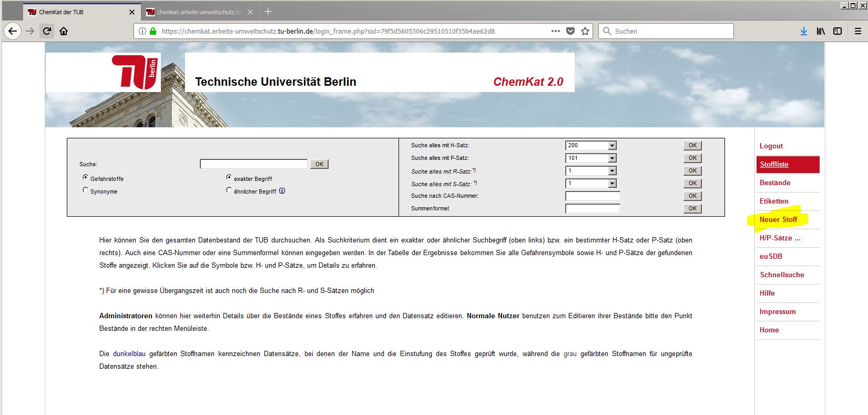Click into the CAS-Nummer input field
Image resolution: width=868 pixels, height=415 pixels.
pyautogui.click(x=593, y=196)
